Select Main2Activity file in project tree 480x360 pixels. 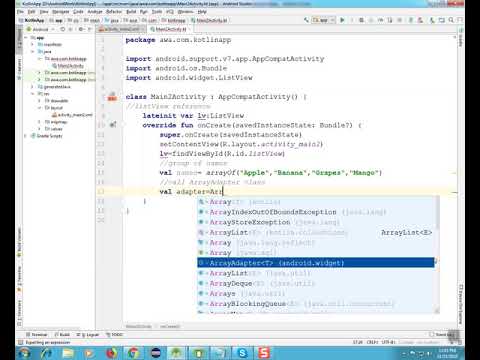pyautogui.click(x=68, y=66)
